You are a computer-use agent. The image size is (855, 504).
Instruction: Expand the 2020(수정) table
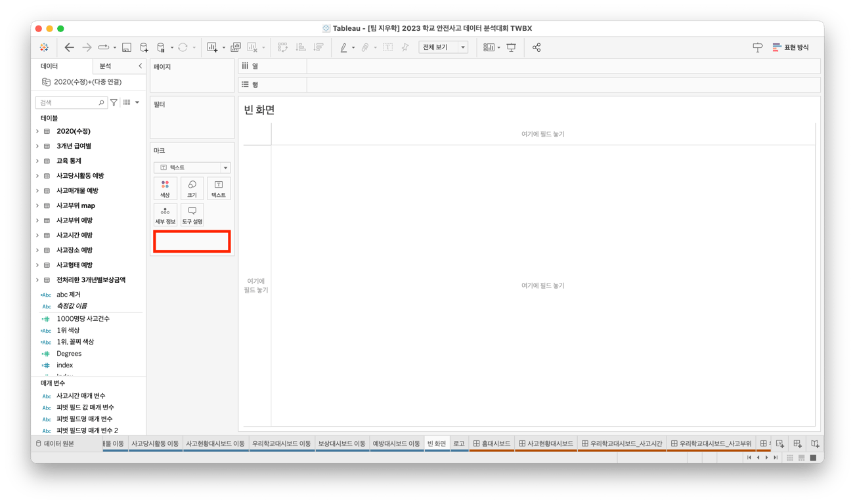(37, 131)
